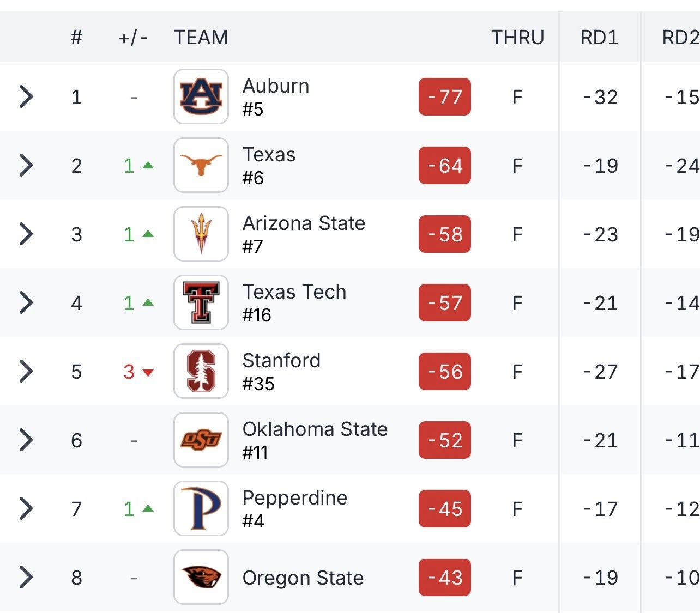
Task: Click the Arizona State pitchfork logo
Action: [201, 234]
